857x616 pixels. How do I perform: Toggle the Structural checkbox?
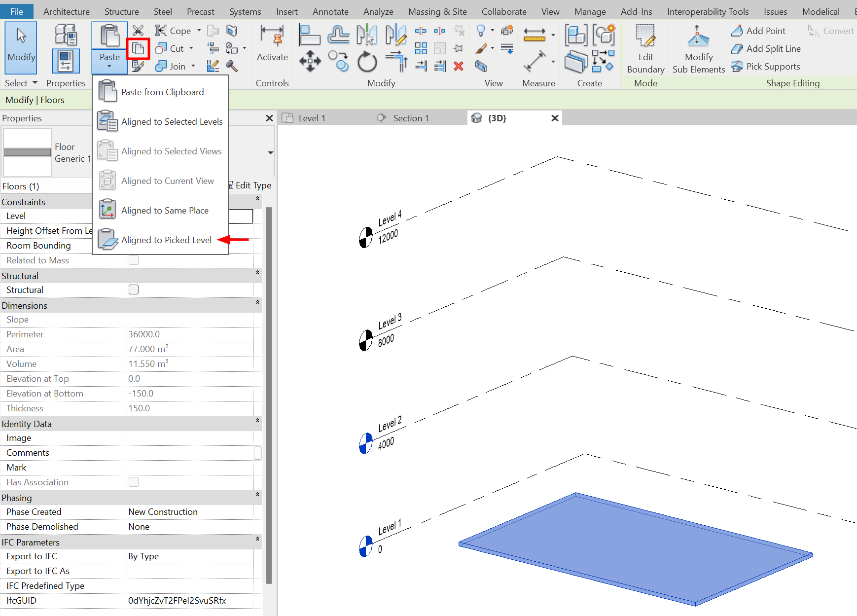coord(134,290)
